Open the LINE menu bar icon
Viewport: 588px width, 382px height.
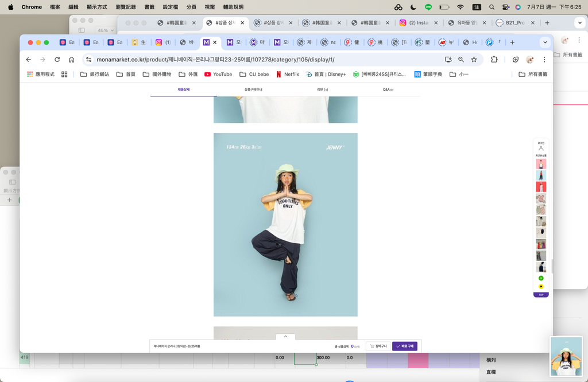click(428, 7)
